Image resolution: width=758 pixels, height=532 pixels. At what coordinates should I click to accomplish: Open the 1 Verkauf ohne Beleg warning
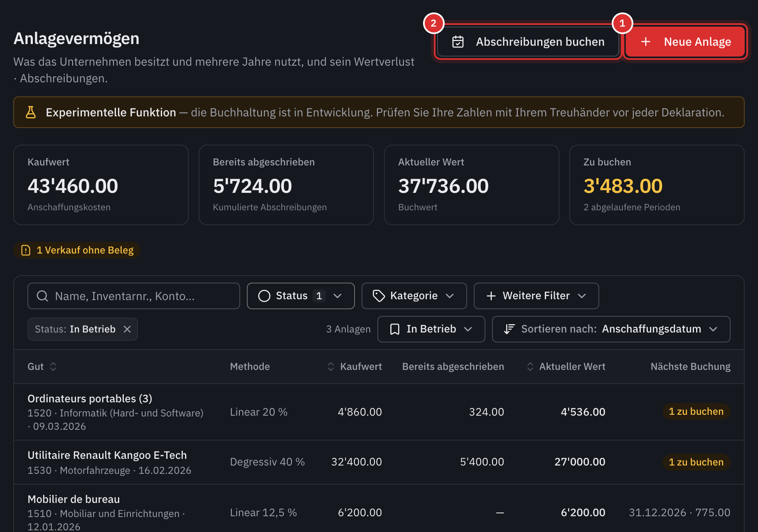tap(77, 250)
